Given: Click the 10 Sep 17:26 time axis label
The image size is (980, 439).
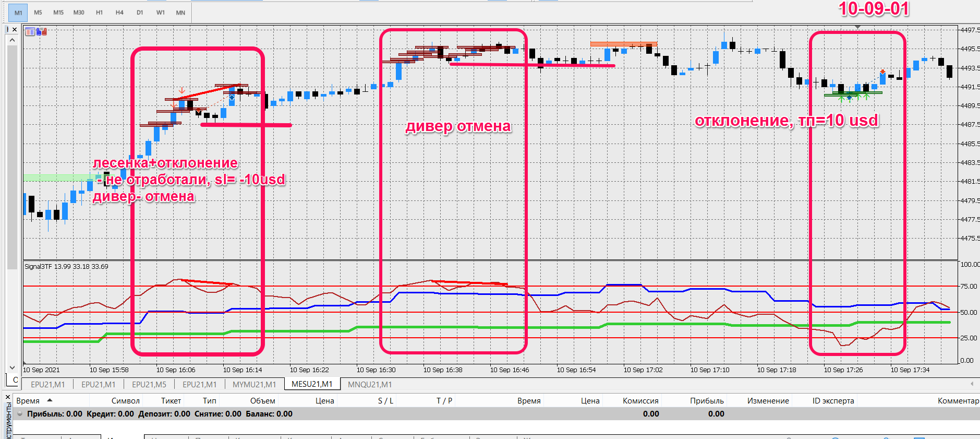Looking at the screenshot, I should (x=843, y=370).
